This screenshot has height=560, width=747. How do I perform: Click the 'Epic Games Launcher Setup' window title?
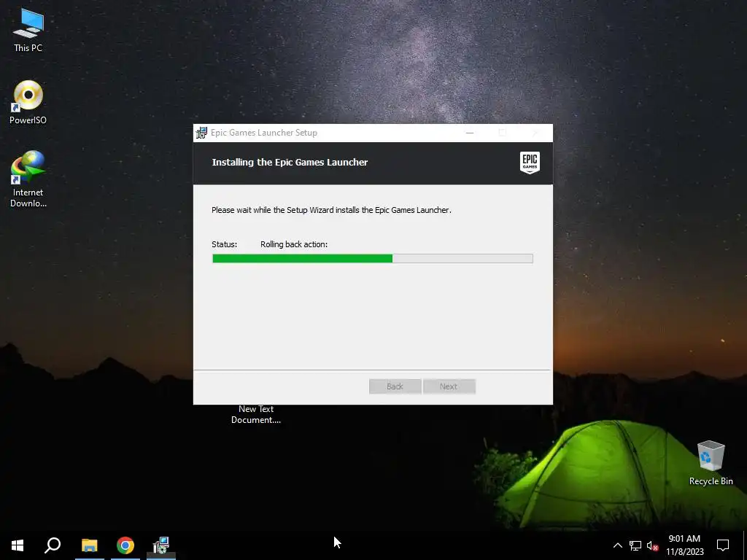pos(264,133)
